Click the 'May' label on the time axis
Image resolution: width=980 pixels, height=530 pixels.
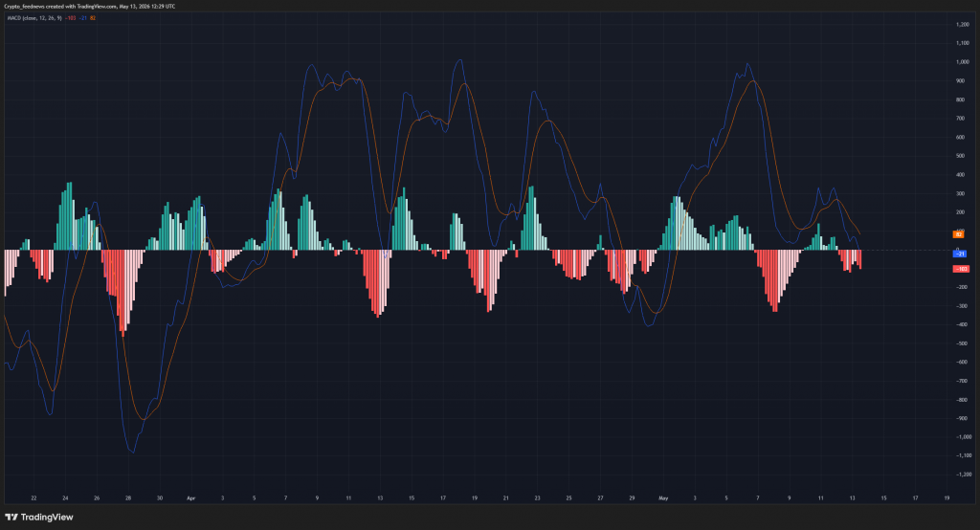[663, 498]
